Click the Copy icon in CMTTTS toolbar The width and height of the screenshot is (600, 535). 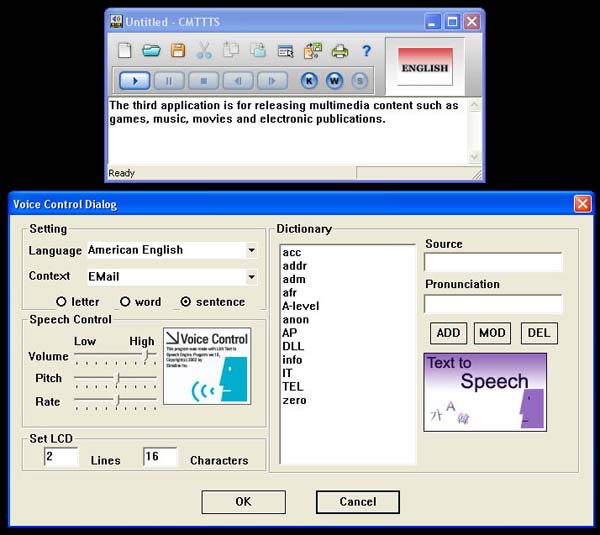231,50
